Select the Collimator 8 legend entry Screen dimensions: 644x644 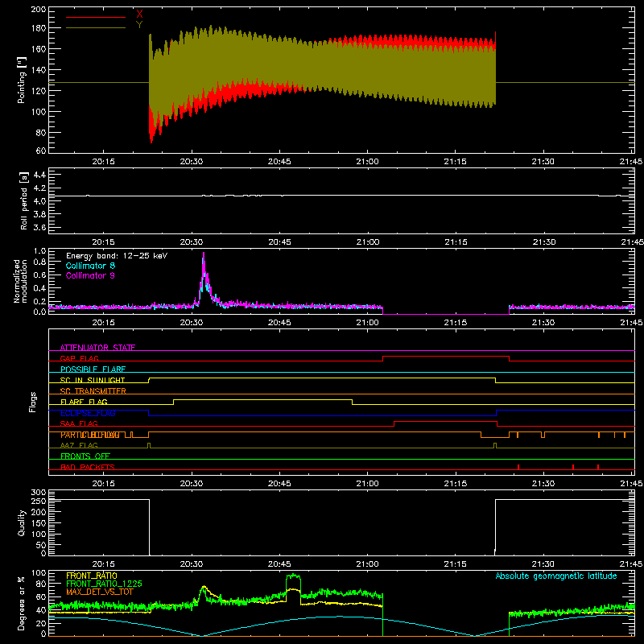point(90,266)
